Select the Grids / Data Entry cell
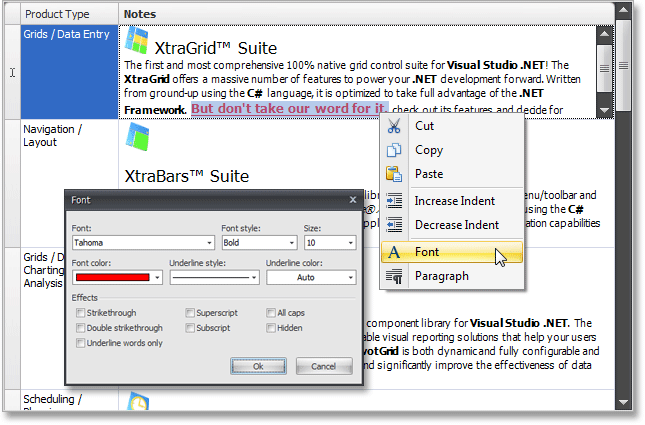645x425 pixels. 69,72
